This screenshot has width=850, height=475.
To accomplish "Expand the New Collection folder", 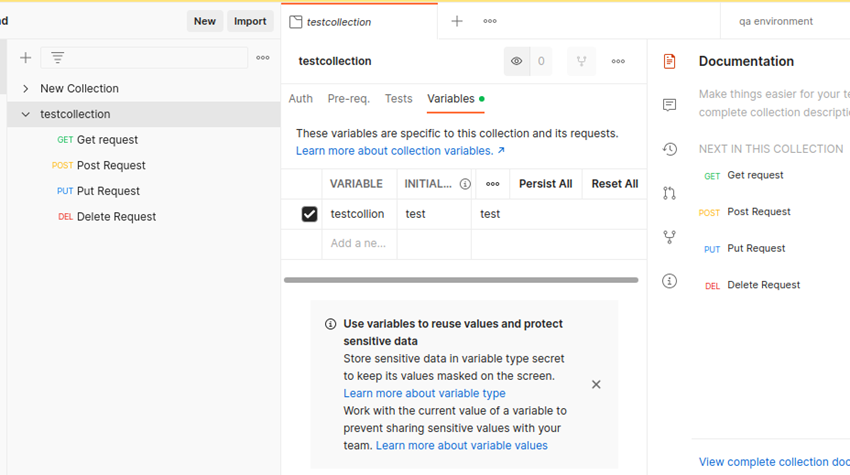I will pyautogui.click(x=26, y=89).
